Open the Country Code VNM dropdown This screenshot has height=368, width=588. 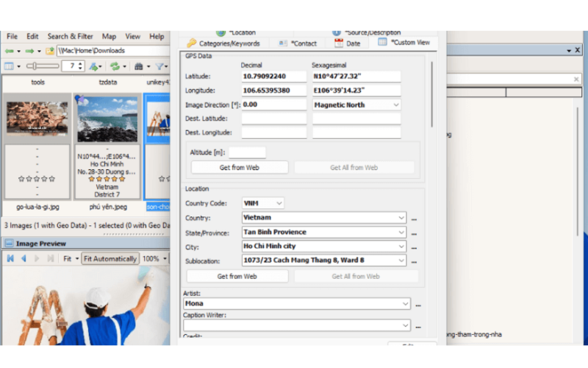tap(279, 203)
